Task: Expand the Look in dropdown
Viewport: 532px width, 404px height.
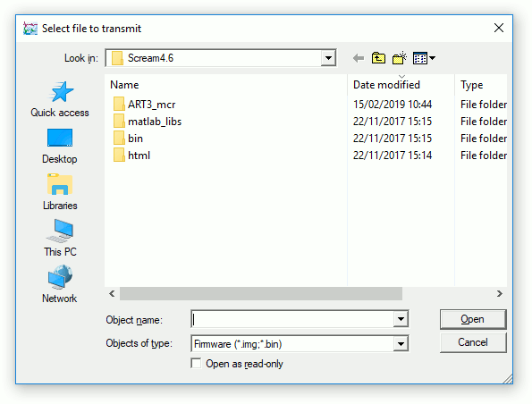Action: [x=328, y=58]
